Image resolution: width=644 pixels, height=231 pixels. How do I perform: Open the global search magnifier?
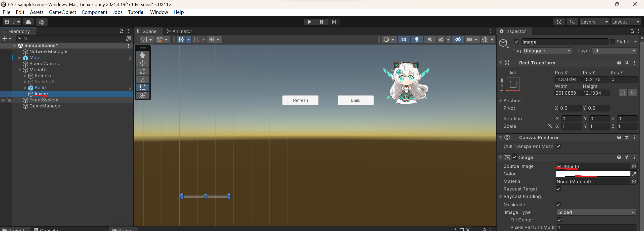click(x=572, y=22)
